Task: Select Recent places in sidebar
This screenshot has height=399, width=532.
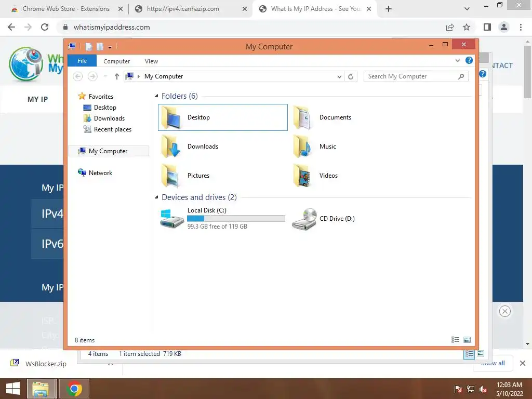Action: (112, 129)
